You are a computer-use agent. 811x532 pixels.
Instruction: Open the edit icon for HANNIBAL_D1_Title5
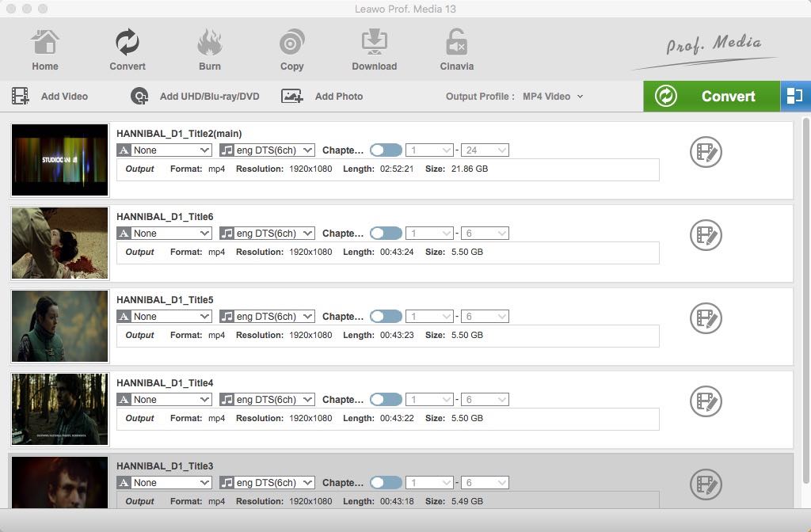[705, 318]
